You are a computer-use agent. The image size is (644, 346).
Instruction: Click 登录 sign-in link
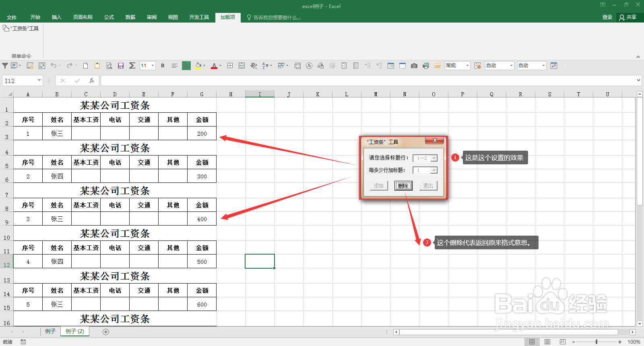pos(607,17)
